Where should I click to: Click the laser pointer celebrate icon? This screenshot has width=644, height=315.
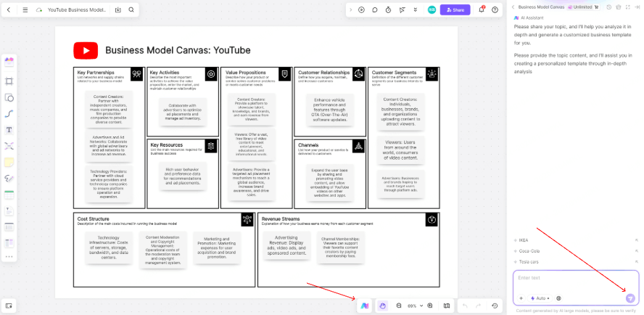click(x=402, y=10)
